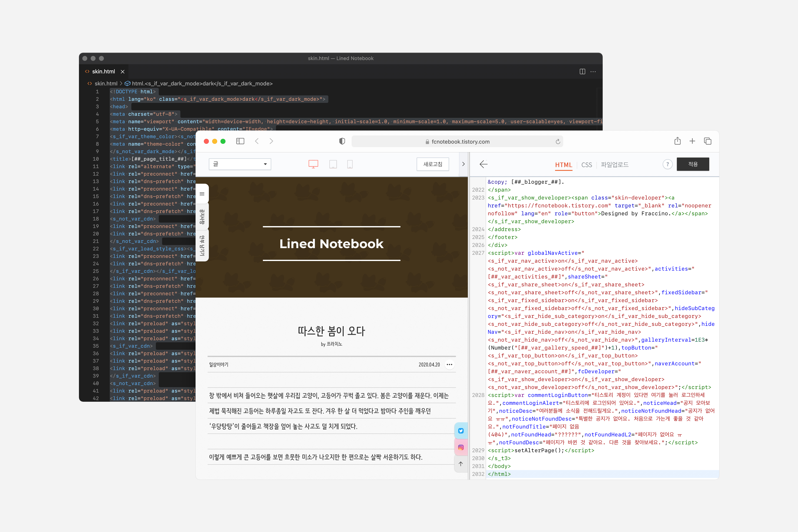Select mobile phone preview mode
Image resolution: width=798 pixels, height=532 pixels.
coord(350,164)
